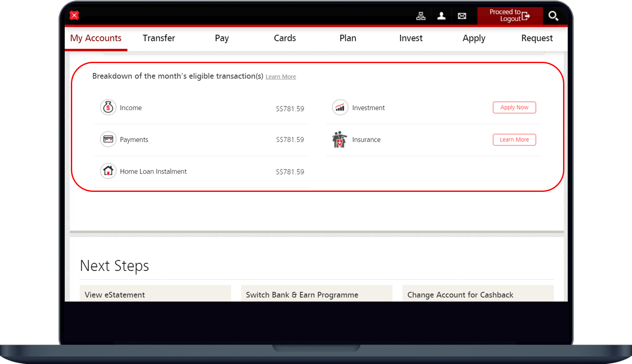Open the Cards menu
Image resolution: width=632 pixels, height=364 pixels.
click(285, 38)
